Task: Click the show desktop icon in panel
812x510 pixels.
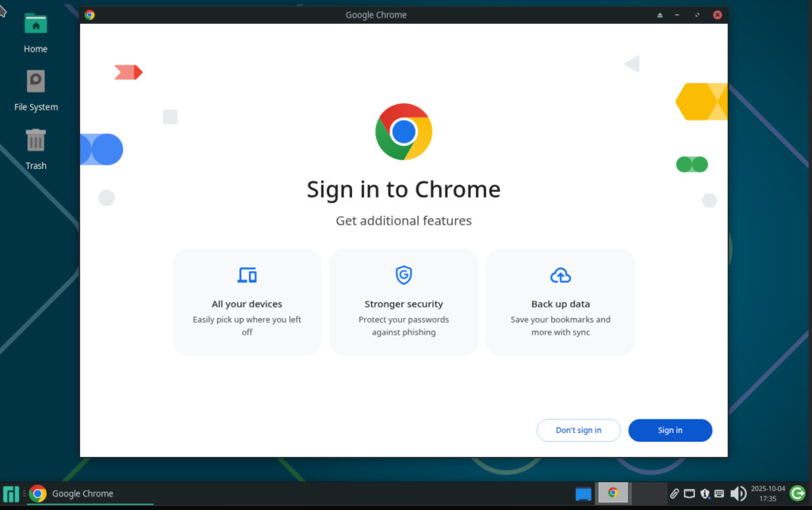Action: tap(584, 494)
